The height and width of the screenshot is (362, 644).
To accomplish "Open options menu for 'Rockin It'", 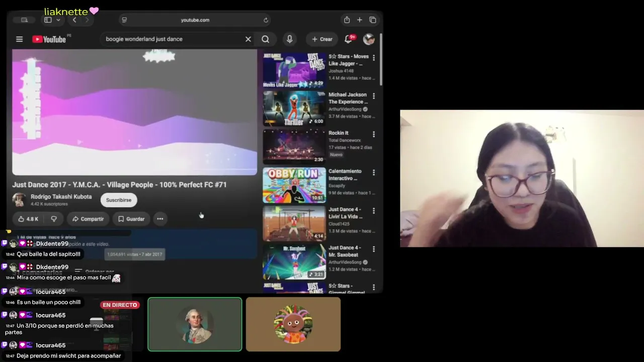I will [x=373, y=134].
